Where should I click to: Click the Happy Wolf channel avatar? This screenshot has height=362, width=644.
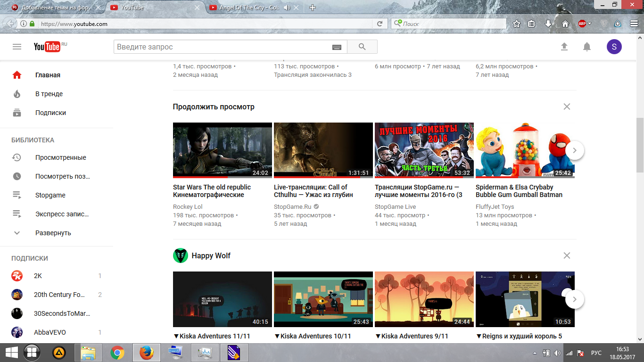[x=181, y=255]
